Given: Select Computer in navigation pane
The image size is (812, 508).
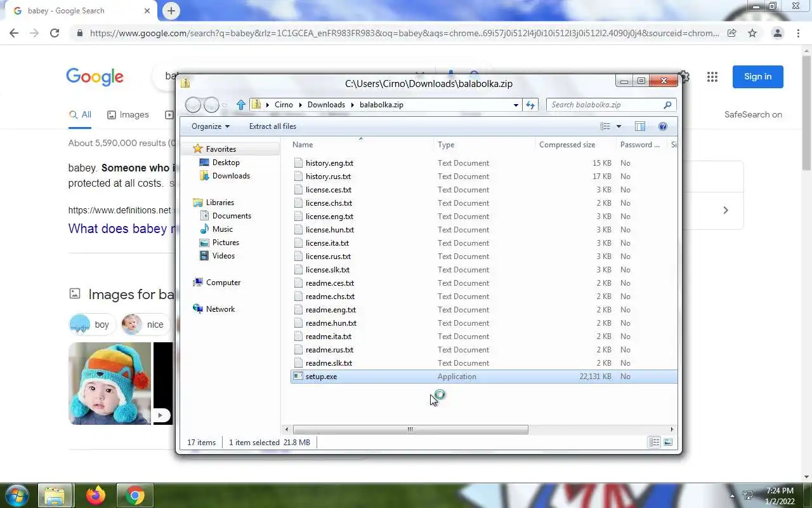Looking at the screenshot, I should point(223,283).
